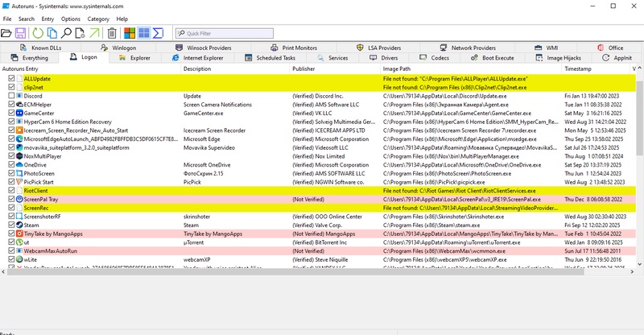Click the Jump to Entry arrow icon
The width and height of the screenshot is (644, 335).
click(x=95, y=33)
